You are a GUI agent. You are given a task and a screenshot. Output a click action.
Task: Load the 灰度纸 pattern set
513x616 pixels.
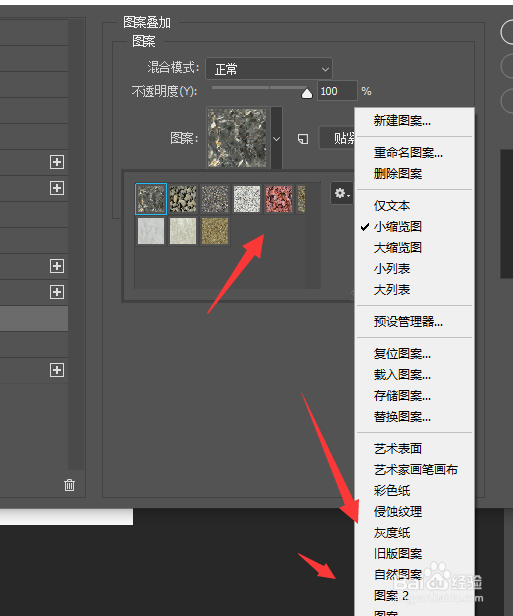tap(392, 533)
